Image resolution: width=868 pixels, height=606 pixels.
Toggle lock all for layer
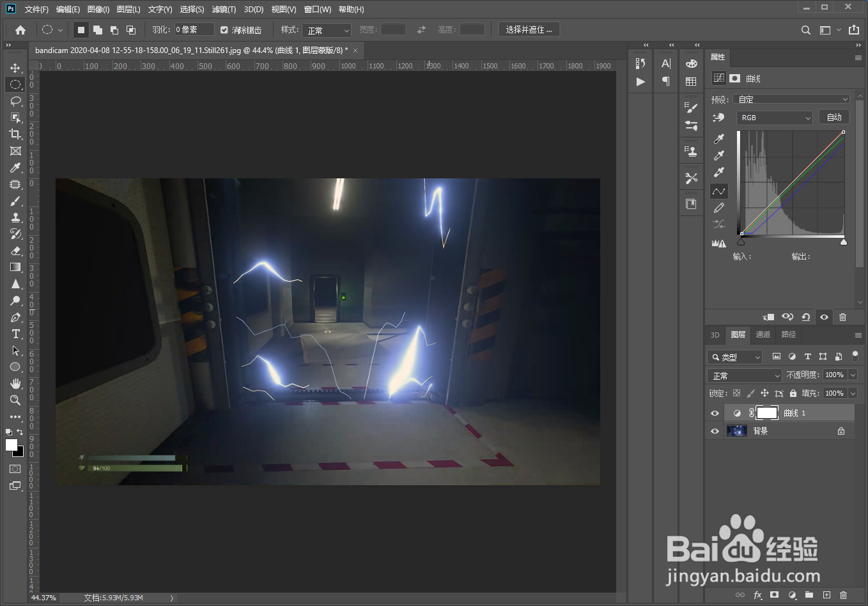click(793, 393)
